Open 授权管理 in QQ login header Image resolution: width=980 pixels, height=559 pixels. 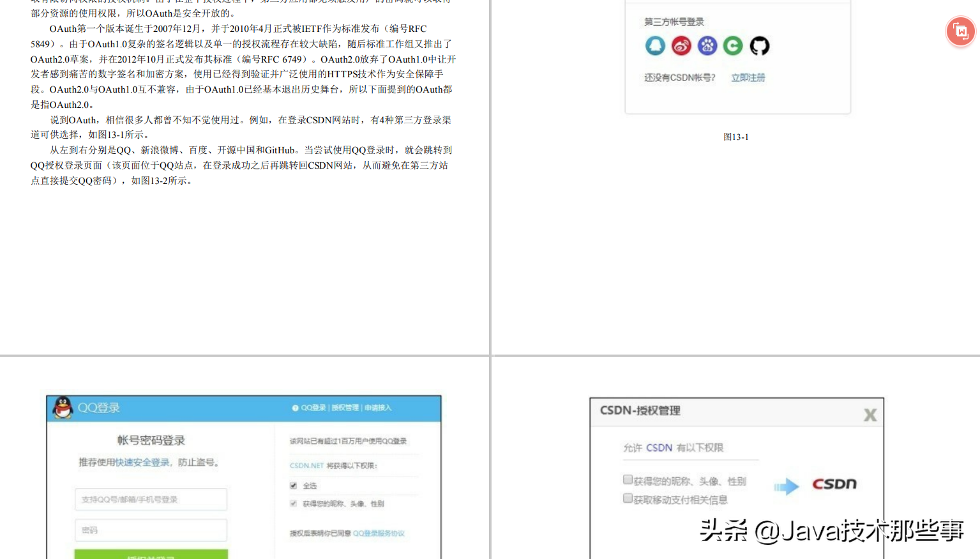click(x=345, y=408)
